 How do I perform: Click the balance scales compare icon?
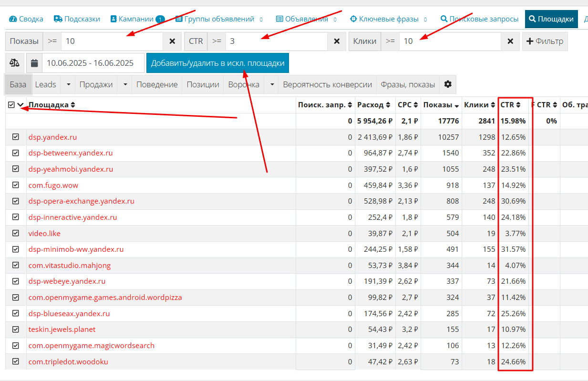point(15,63)
